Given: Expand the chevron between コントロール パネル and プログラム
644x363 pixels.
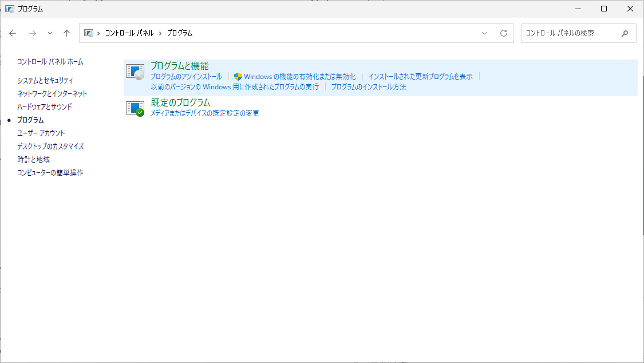Looking at the screenshot, I should 160,33.
